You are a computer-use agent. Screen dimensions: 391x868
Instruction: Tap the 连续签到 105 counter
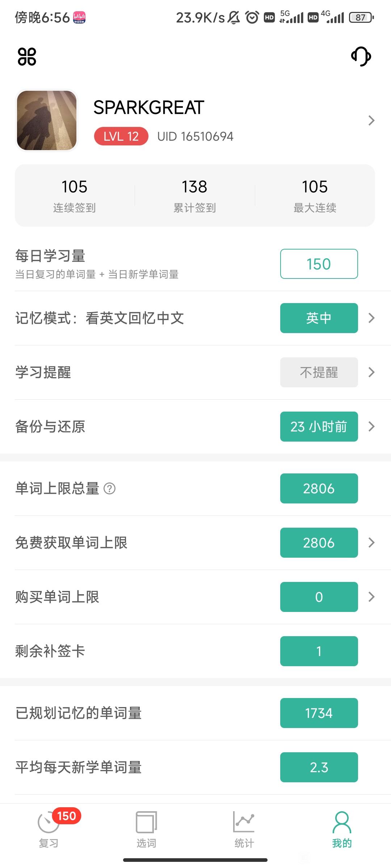(75, 196)
